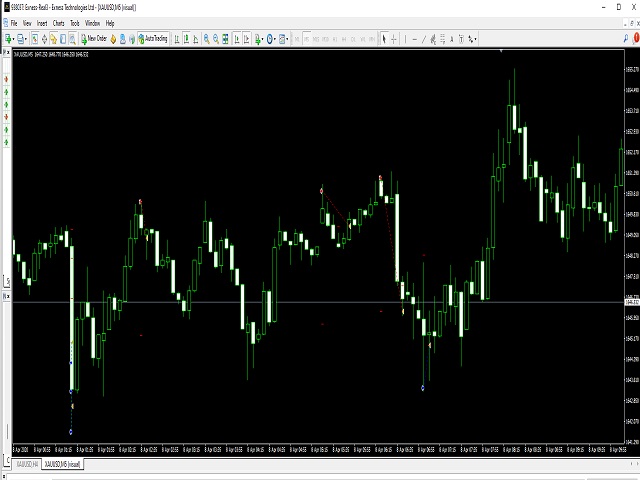Screen dimensions: 640x480
Task: Click the Zoom Out magnifier icon
Action: (x=216, y=39)
